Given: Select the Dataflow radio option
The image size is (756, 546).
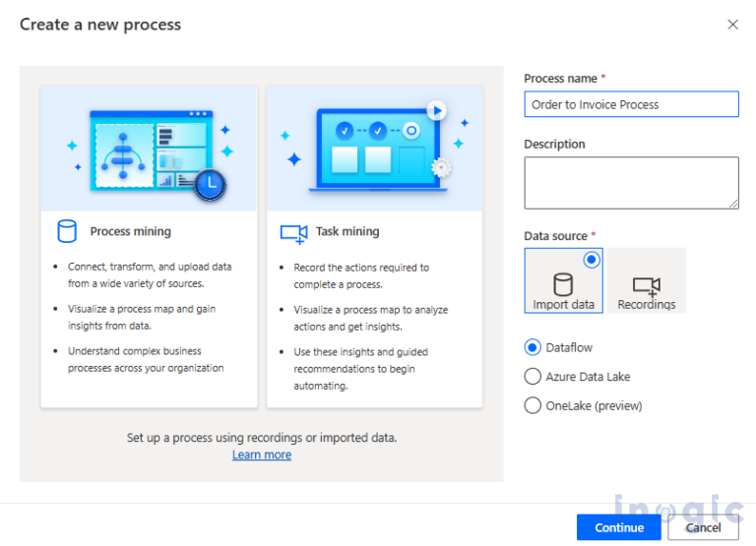Looking at the screenshot, I should (533, 347).
